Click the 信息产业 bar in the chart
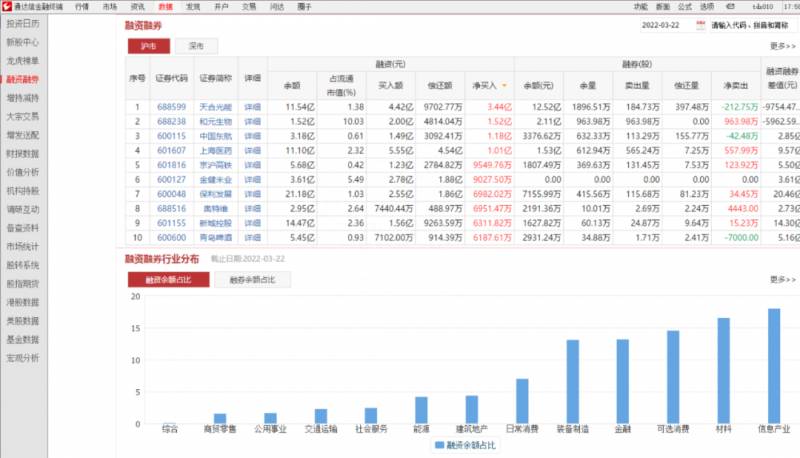Image resolution: width=800 pixels, height=458 pixels. (x=774, y=366)
